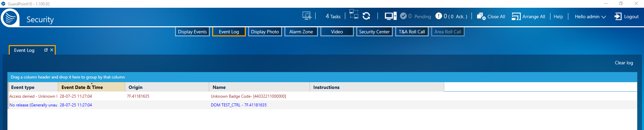Viewport: 644px width, 130px height.
Task: Sort by Origin column header
Action: point(167,87)
